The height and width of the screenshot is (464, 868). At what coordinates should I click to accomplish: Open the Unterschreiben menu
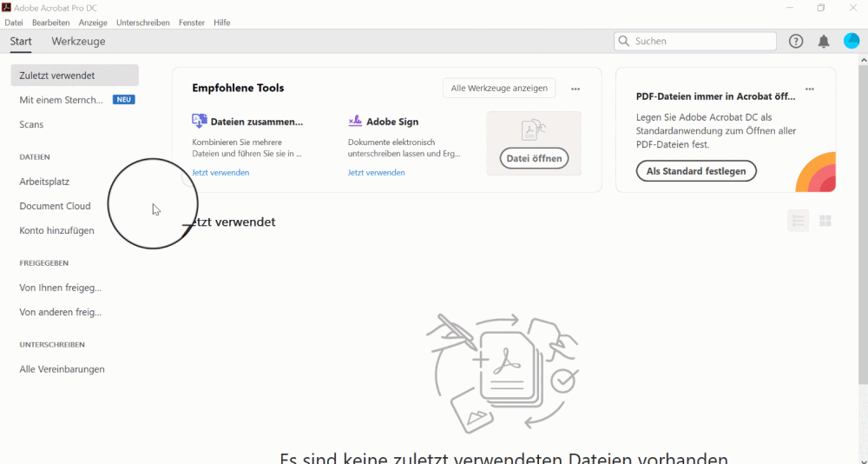point(143,23)
